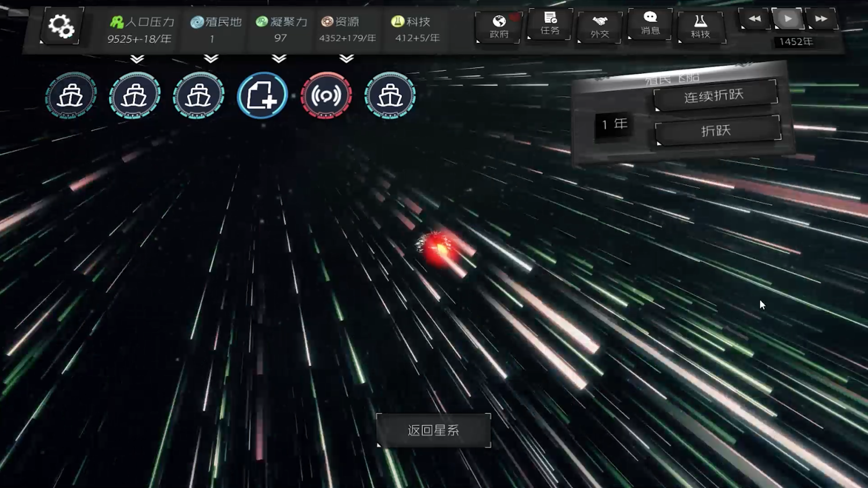Click the 连续折跃 button
The width and height of the screenshot is (868, 488).
[x=714, y=95]
